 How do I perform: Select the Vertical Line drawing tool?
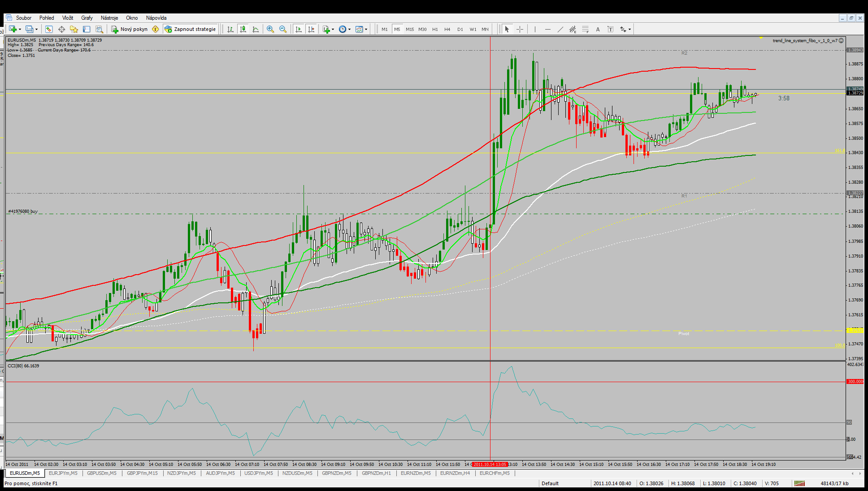point(535,29)
